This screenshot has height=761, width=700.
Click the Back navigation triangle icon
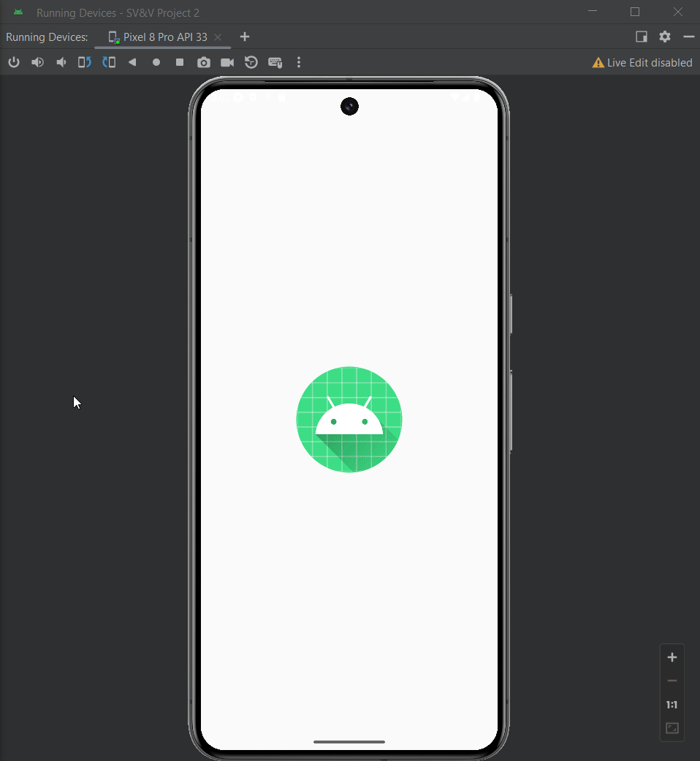click(x=132, y=62)
